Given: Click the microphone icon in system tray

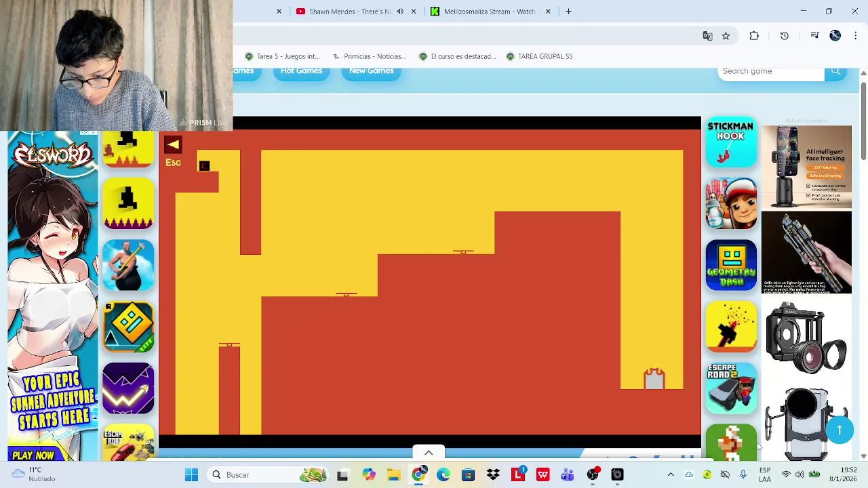Looking at the screenshot, I should click(743, 474).
